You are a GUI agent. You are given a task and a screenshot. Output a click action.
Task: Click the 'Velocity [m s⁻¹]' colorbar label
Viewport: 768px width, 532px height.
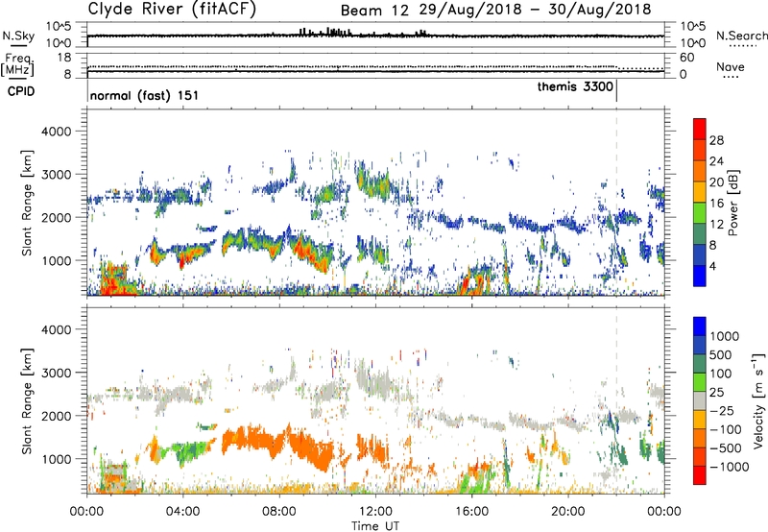click(x=758, y=400)
